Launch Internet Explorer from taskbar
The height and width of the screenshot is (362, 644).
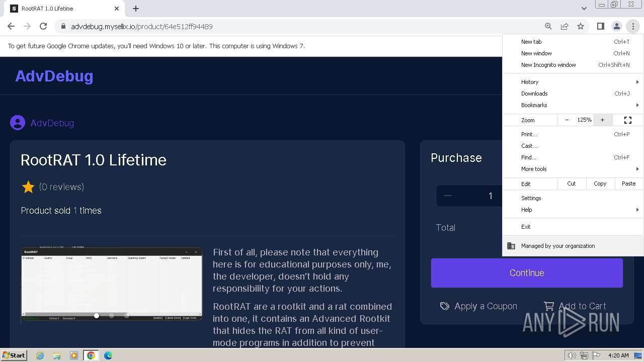pos(40,355)
